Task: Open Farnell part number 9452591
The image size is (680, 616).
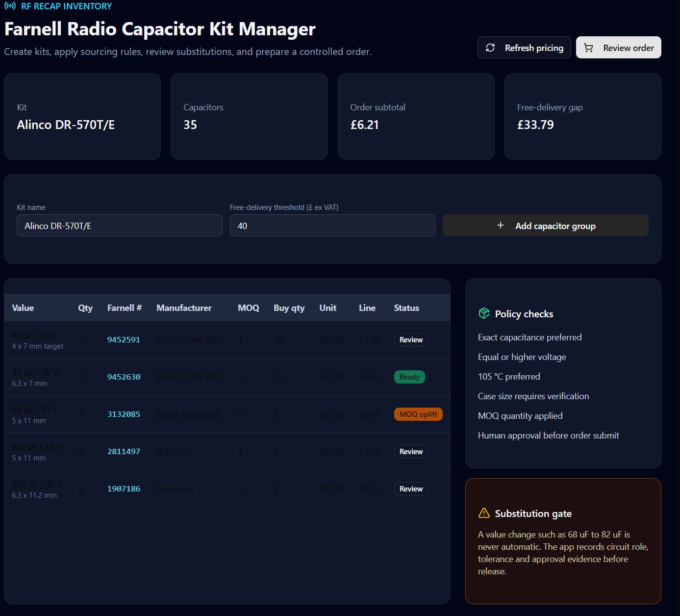Action: coord(124,339)
